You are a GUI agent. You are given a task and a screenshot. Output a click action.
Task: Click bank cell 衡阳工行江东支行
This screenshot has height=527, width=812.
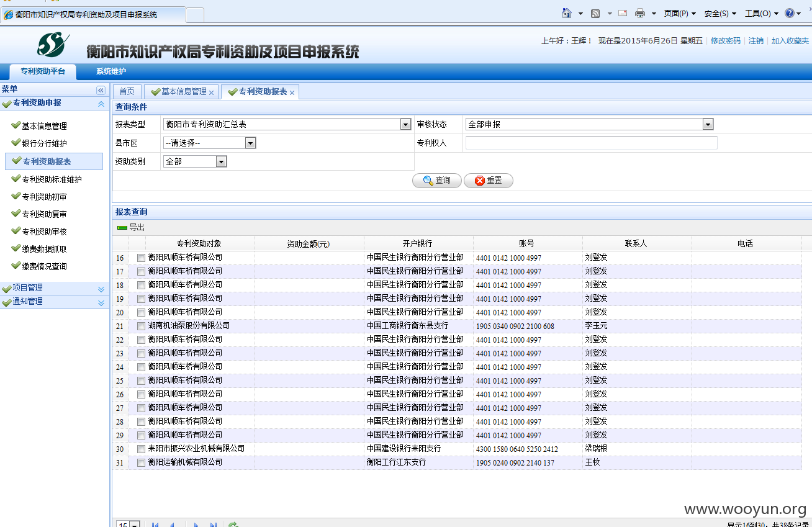click(397, 462)
